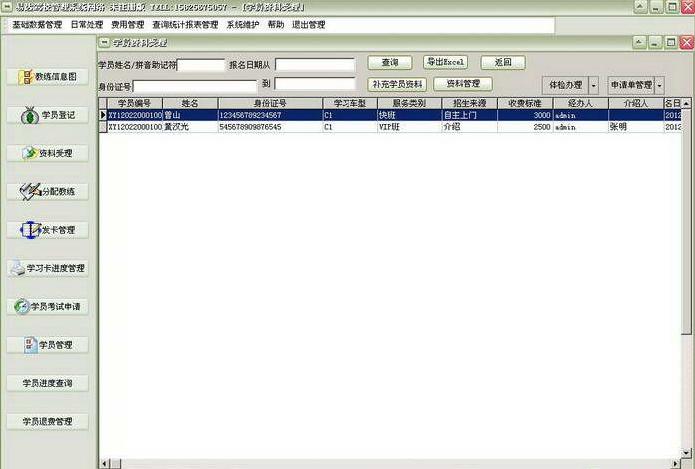Click the 查询 search button
Viewport: 695px width, 469px height.
pyautogui.click(x=389, y=63)
